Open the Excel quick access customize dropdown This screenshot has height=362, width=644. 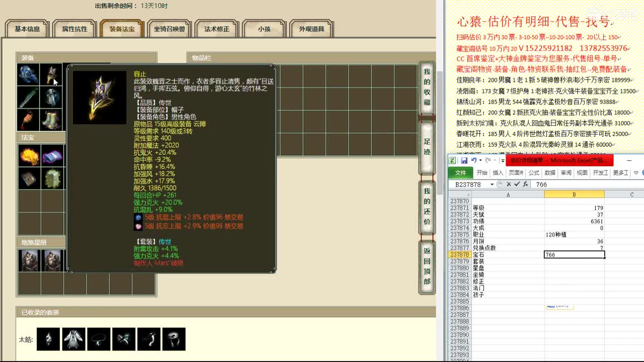[x=502, y=160]
